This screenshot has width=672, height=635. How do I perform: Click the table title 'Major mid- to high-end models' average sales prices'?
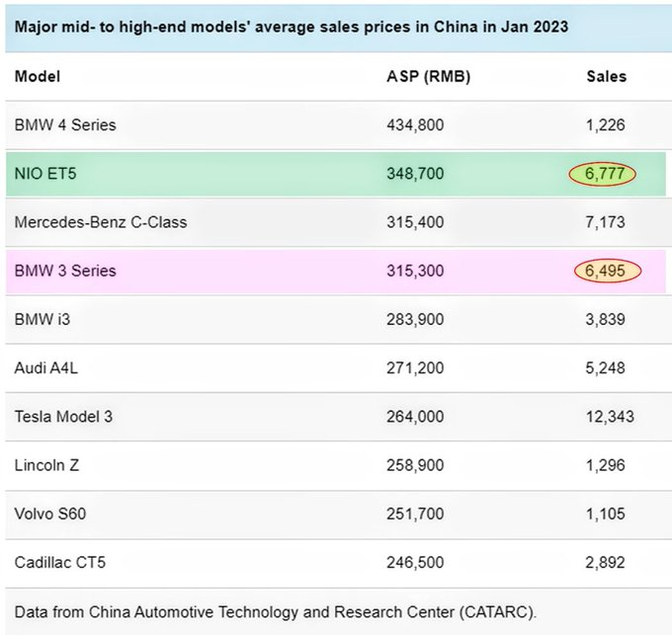tap(292, 27)
